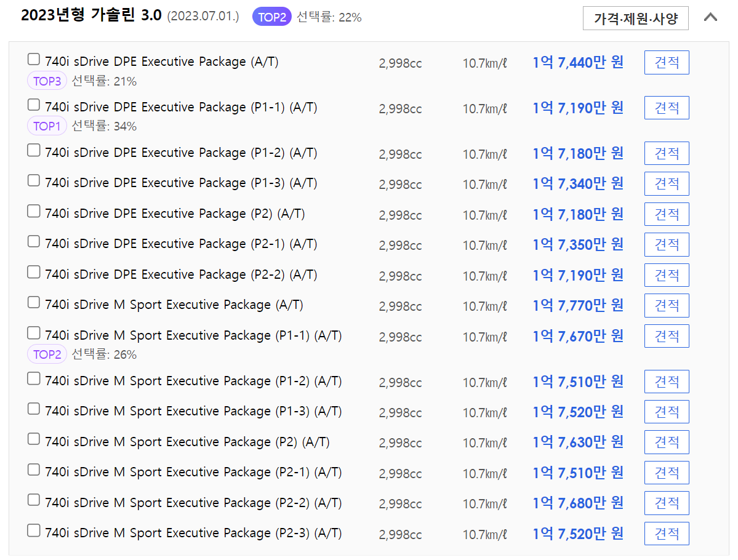Click 견적 for M Sport Executive Package (P2)
This screenshot has width=738, height=560.
(x=667, y=442)
